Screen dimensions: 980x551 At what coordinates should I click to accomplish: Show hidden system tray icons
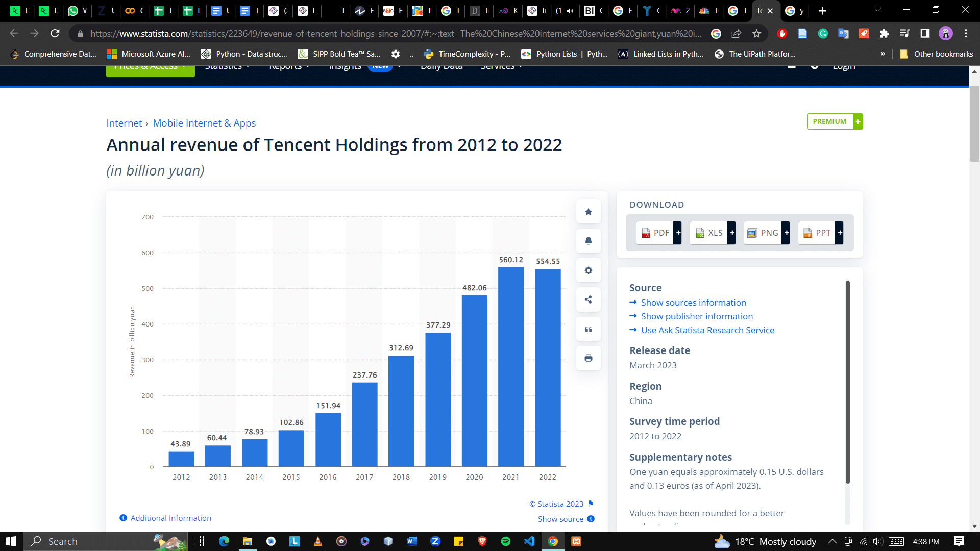[x=832, y=541]
